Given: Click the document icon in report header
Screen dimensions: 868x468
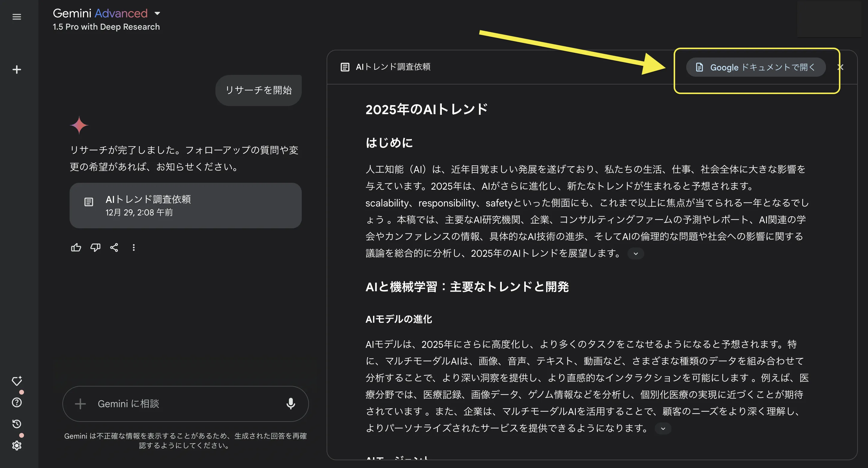Looking at the screenshot, I should [345, 67].
